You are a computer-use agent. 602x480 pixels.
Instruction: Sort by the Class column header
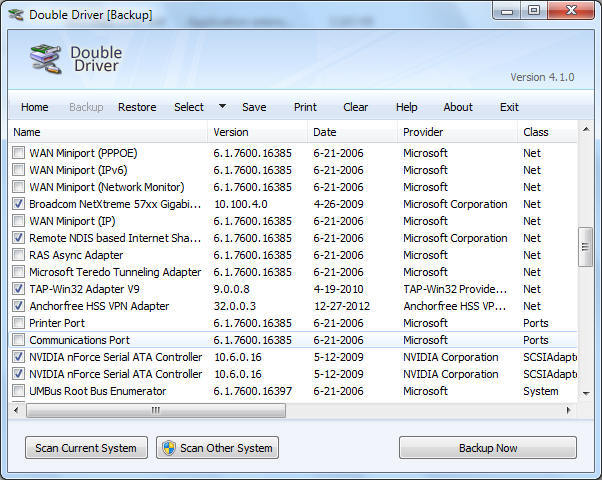click(x=547, y=132)
